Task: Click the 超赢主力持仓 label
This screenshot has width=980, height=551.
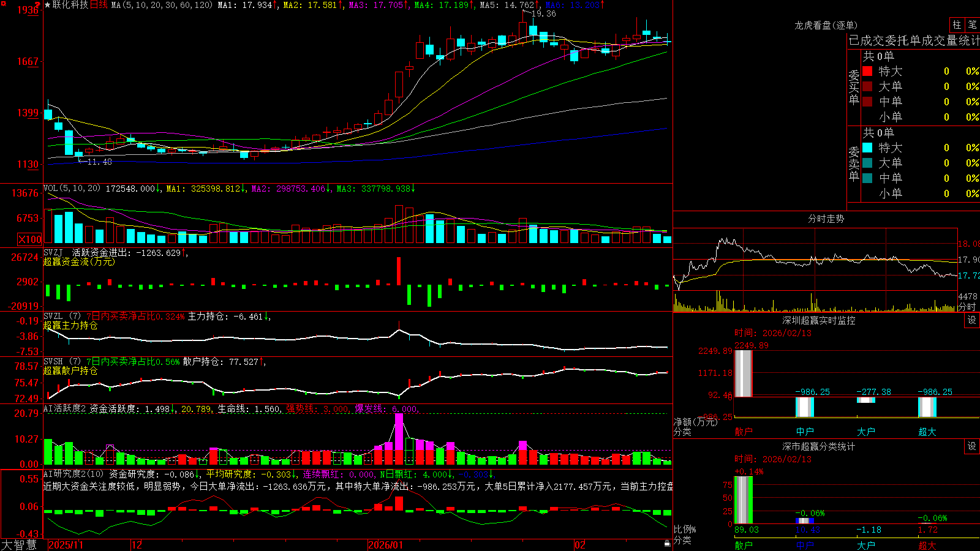Action: [70, 325]
